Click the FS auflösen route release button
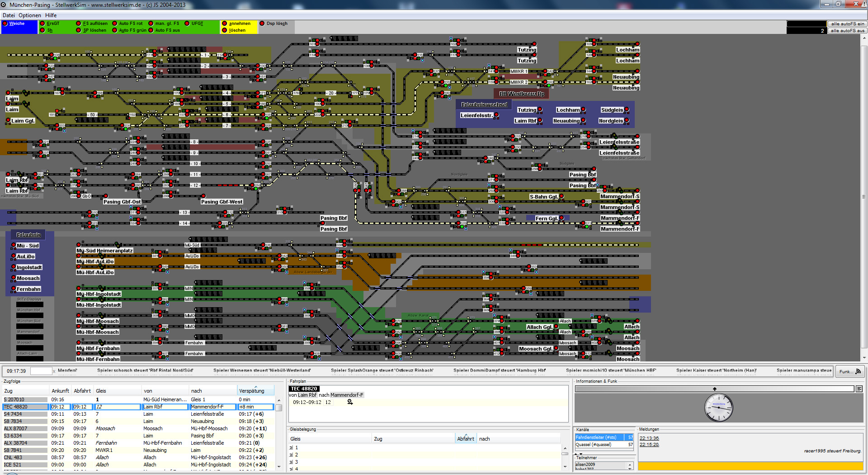Image resolution: width=868 pixels, height=475 pixels. (x=95, y=24)
